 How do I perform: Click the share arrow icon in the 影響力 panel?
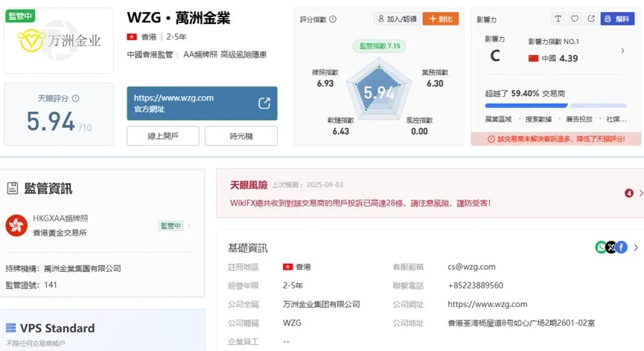(x=591, y=19)
